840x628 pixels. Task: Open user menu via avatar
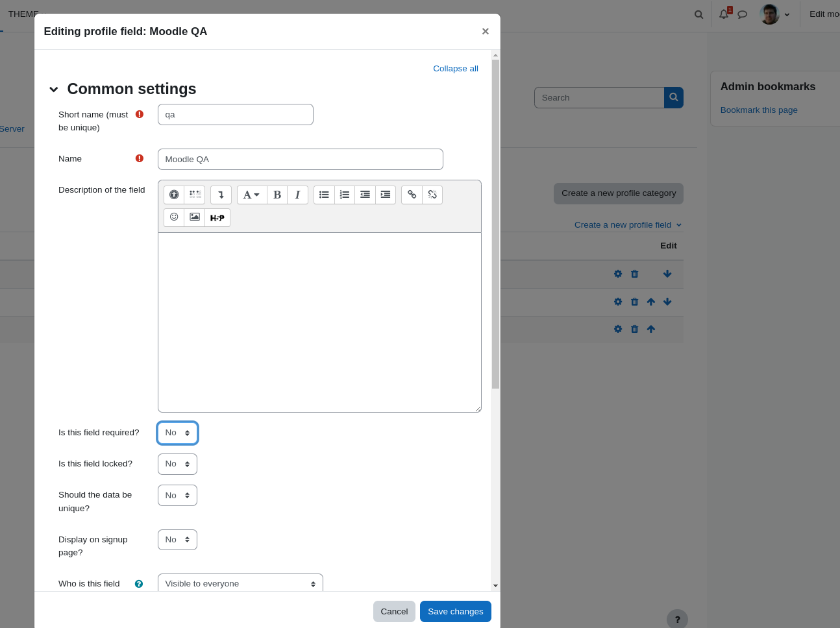coord(770,14)
